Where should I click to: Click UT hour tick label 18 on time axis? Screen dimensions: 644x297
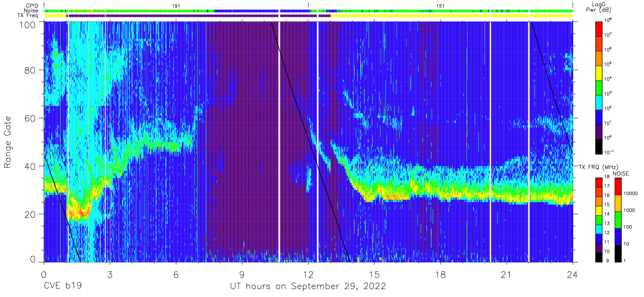click(441, 274)
